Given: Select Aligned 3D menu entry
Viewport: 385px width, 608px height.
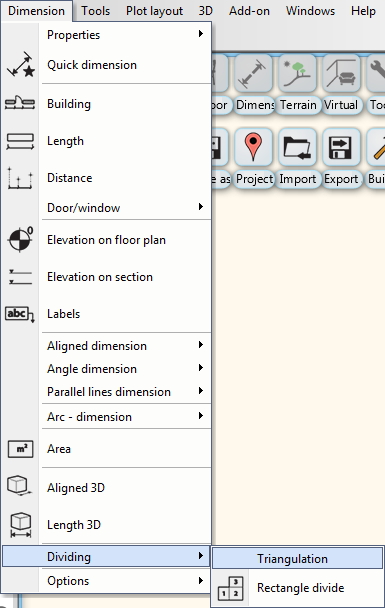Looking at the screenshot, I should coord(107,487).
